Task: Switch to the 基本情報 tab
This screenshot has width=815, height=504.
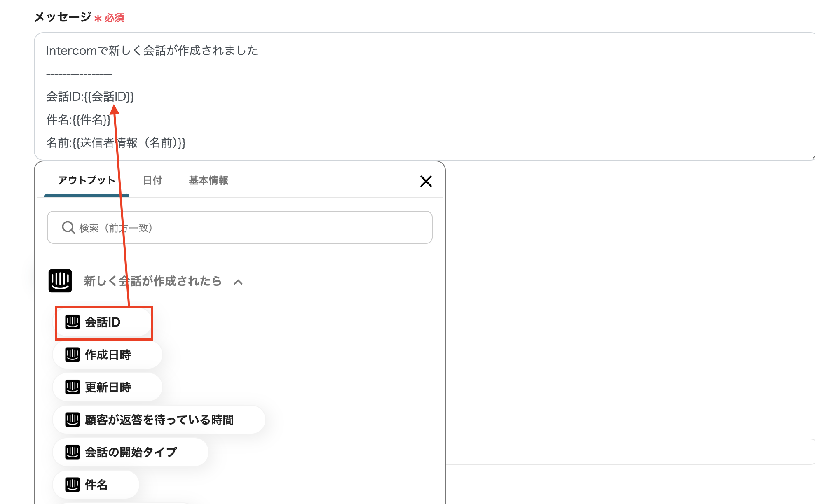Action: (208, 180)
